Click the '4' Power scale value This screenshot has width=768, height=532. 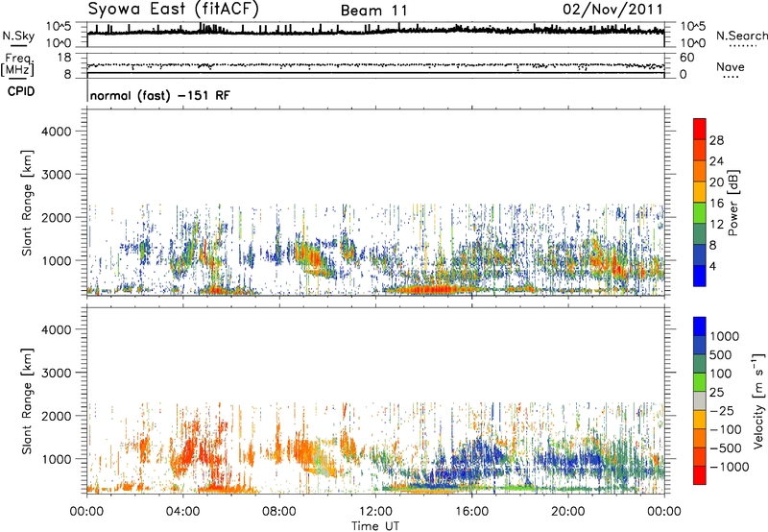pyautogui.click(x=712, y=266)
